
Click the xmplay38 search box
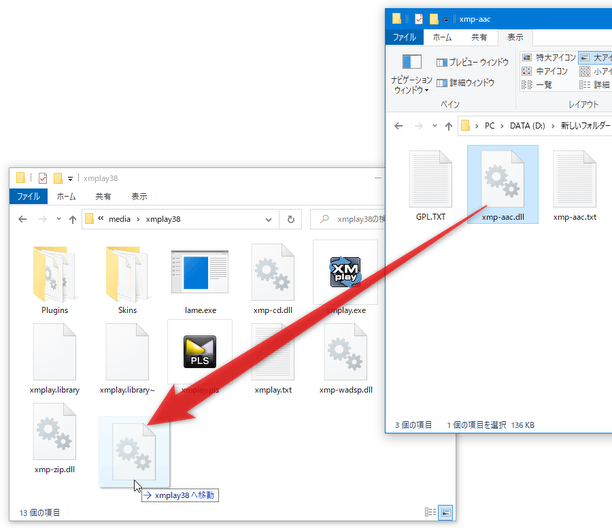click(349, 219)
